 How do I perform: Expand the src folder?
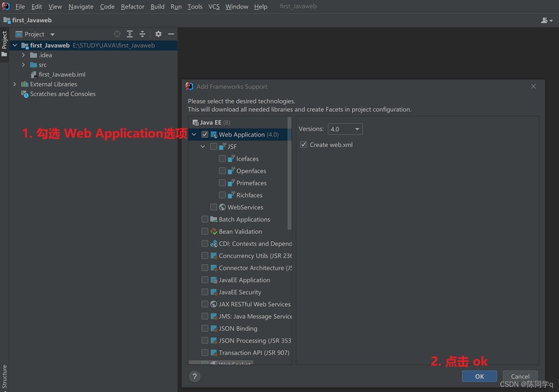pyautogui.click(x=23, y=65)
